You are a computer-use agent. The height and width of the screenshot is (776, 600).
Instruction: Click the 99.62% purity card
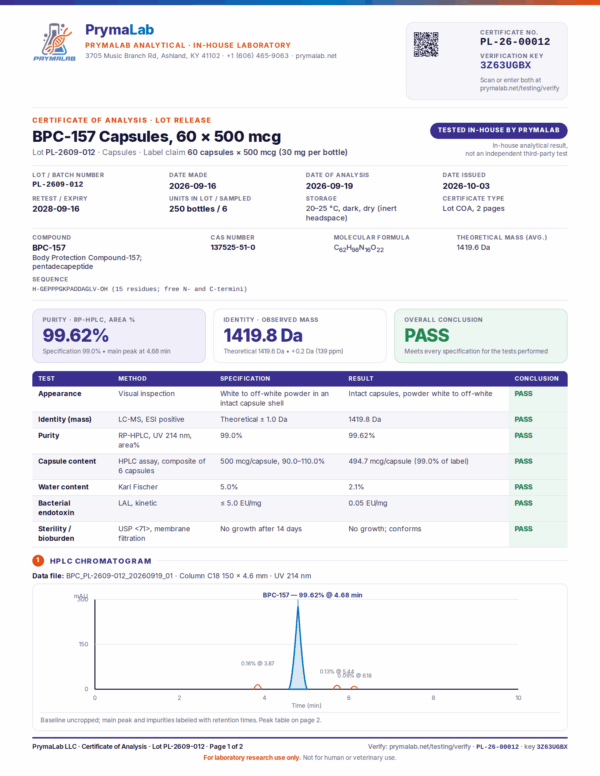pyautogui.click(x=119, y=336)
